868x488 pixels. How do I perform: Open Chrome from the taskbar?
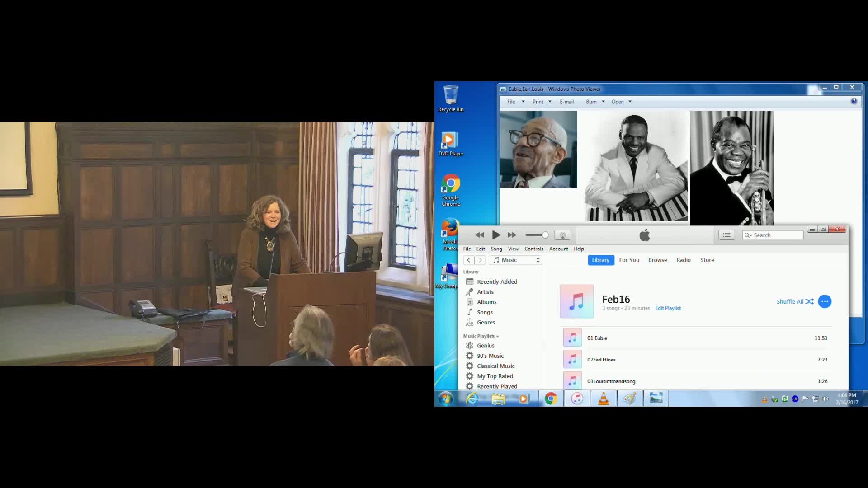click(x=551, y=399)
